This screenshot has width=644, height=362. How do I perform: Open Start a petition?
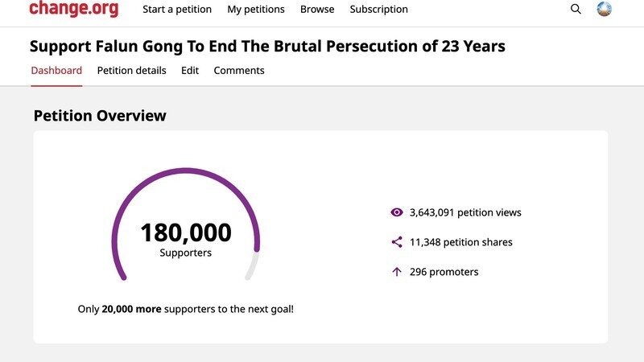pyautogui.click(x=177, y=10)
